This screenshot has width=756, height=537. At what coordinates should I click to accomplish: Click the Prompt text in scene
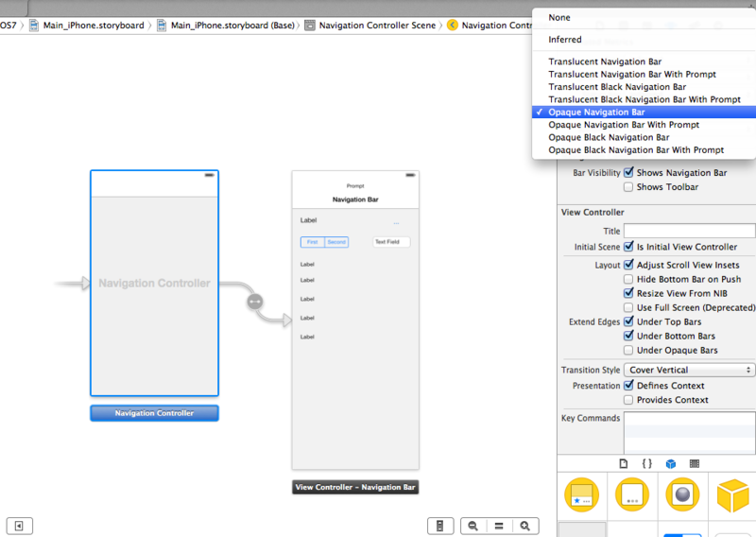[x=355, y=185]
